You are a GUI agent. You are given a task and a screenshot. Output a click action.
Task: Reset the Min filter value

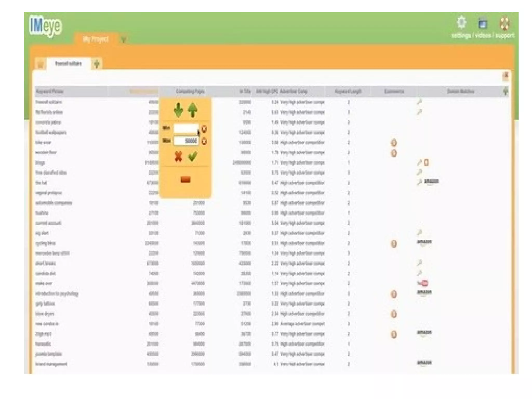205,129
